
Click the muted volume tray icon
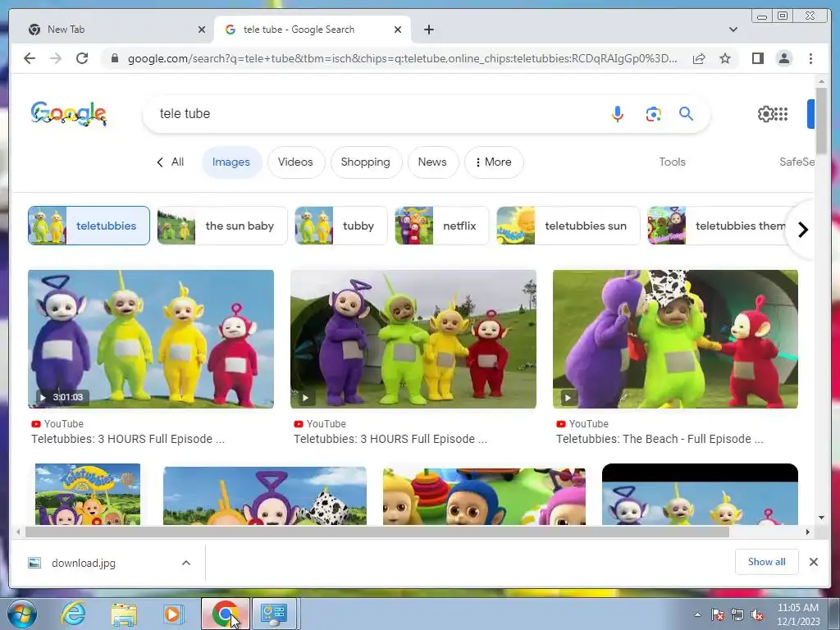click(x=757, y=615)
